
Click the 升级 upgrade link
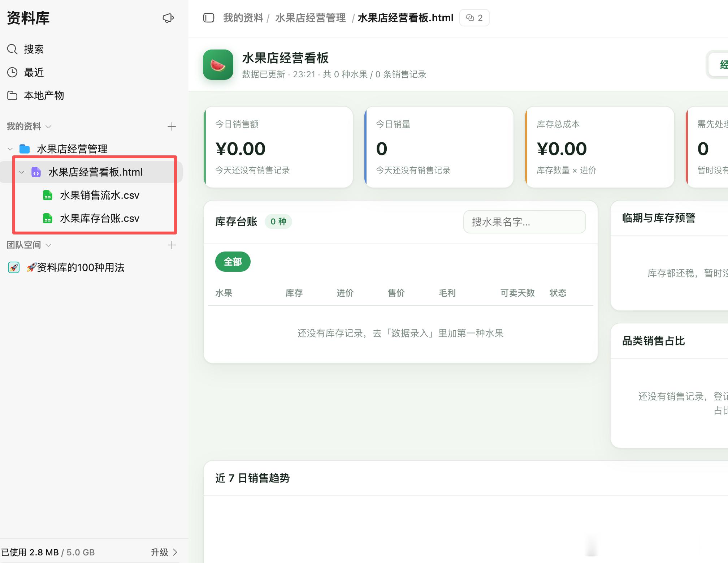[x=164, y=552]
